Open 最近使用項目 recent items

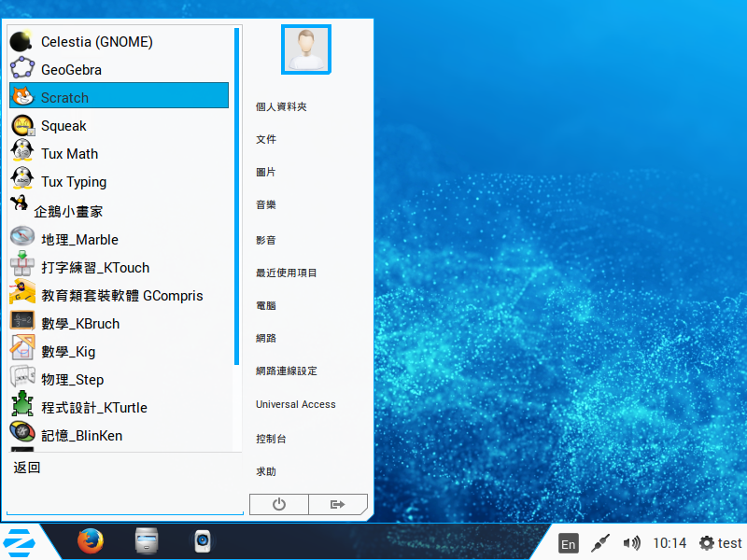pos(287,273)
